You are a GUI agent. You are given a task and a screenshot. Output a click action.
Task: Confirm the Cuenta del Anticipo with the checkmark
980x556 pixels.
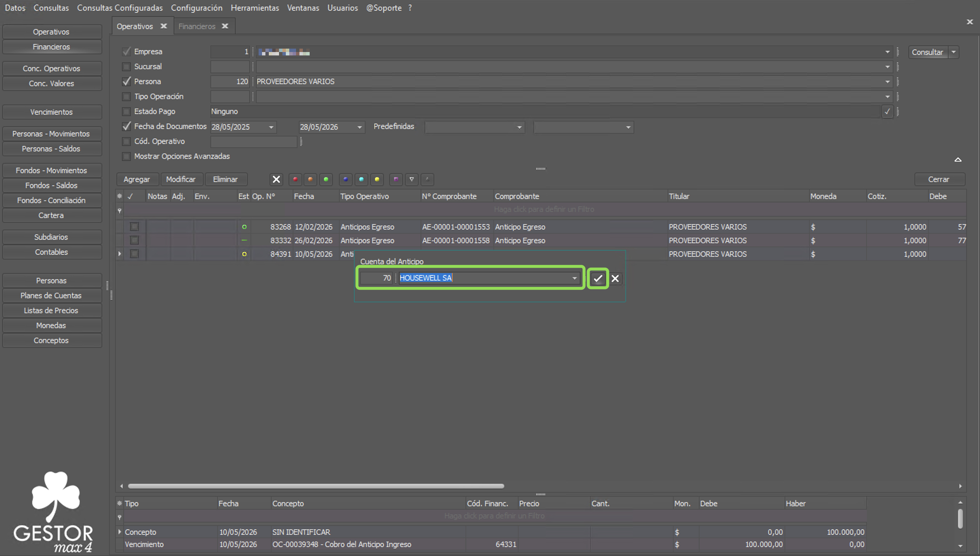click(x=598, y=279)
